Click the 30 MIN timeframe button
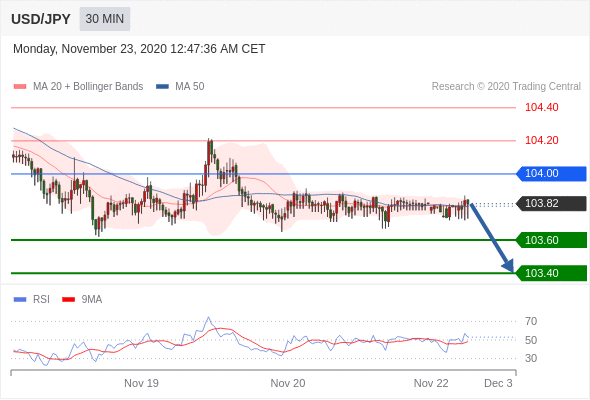Viewport: 590px width, 400px height. pos(105,19)
